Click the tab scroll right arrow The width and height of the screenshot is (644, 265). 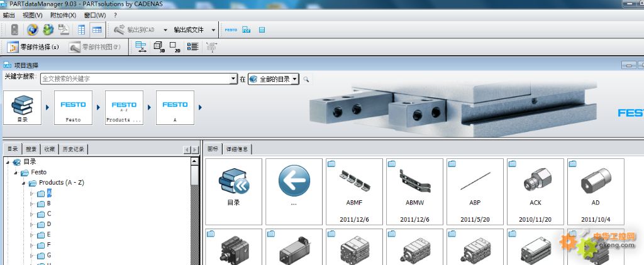[x=195, y=150]
